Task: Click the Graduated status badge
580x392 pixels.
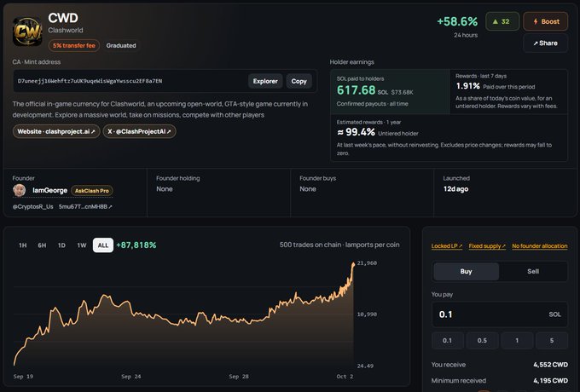Action: (x=121, y=46)
